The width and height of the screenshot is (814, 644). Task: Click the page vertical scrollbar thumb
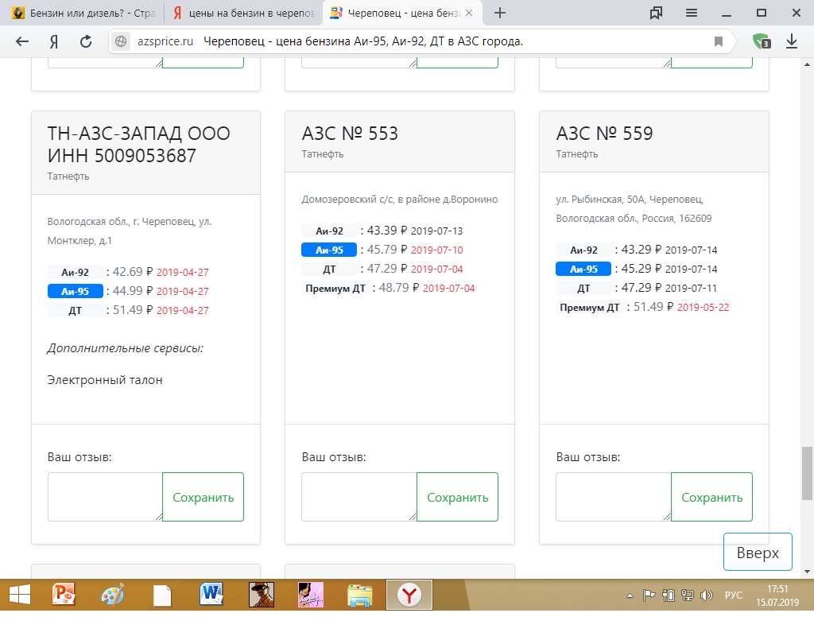807,473
